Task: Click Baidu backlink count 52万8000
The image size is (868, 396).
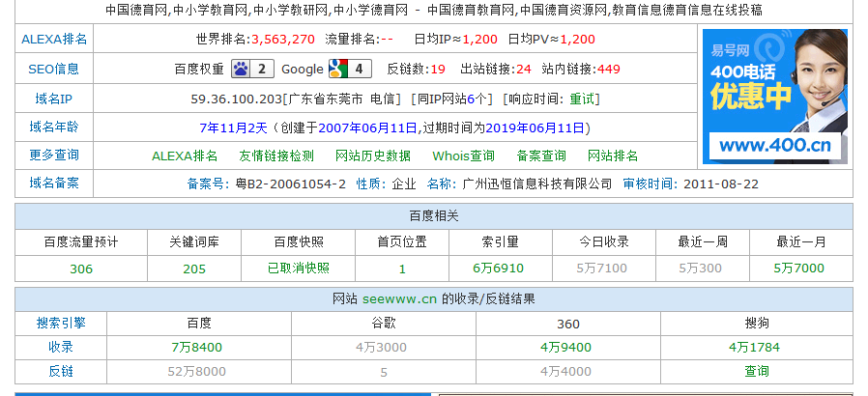Action: [196, 372]
